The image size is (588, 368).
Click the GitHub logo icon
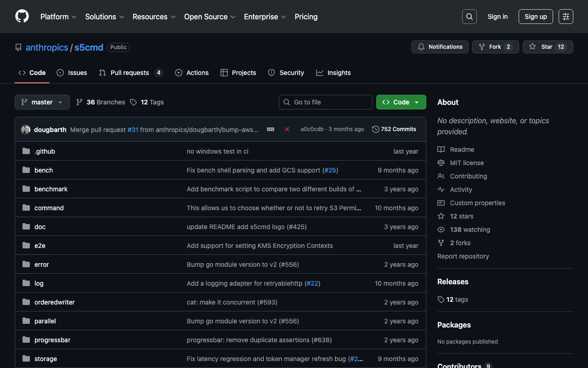tap(22, 17)
